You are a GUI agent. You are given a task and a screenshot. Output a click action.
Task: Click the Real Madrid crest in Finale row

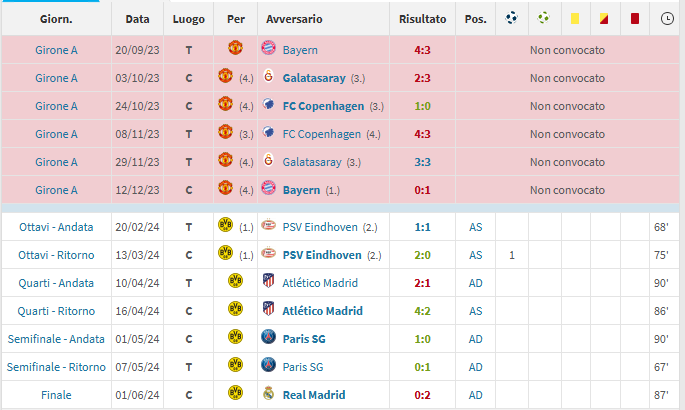(268, 394)
